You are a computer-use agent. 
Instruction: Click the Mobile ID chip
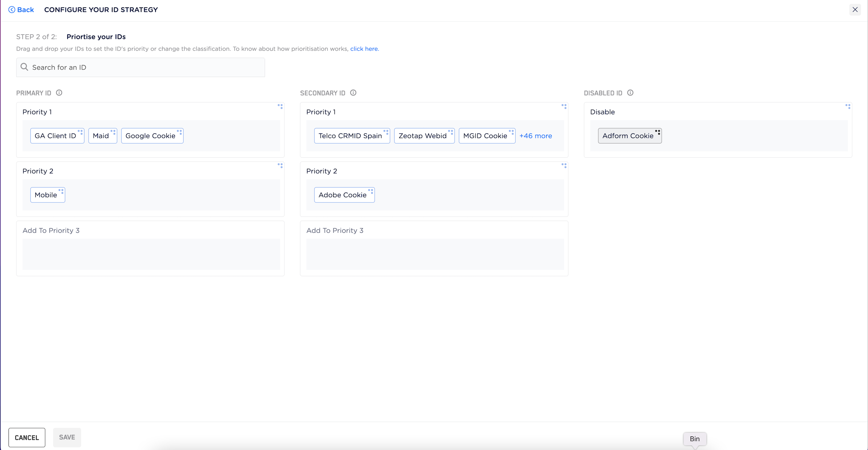[46, 195]
